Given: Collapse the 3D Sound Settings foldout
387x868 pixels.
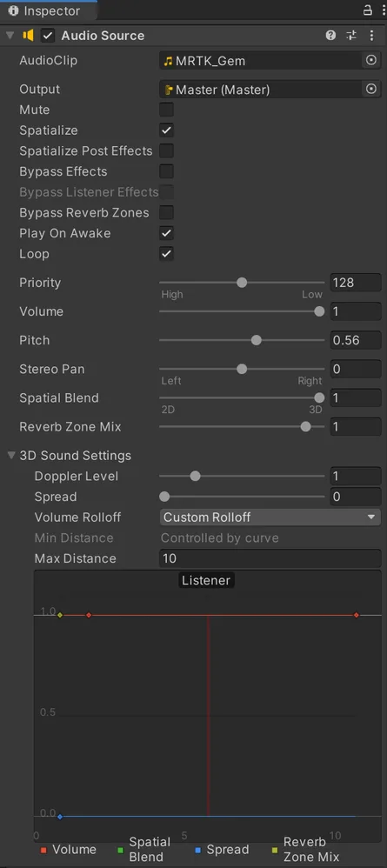Looking at the screenshot, I should pos(11,456).
